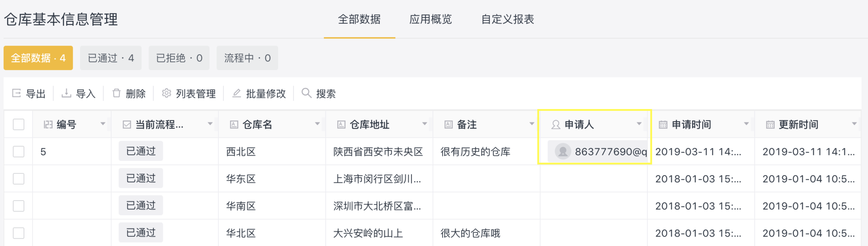Filter by 已拒绝 · 0
868x246 pixels.
pyautogui.click(x=179, y=58)
